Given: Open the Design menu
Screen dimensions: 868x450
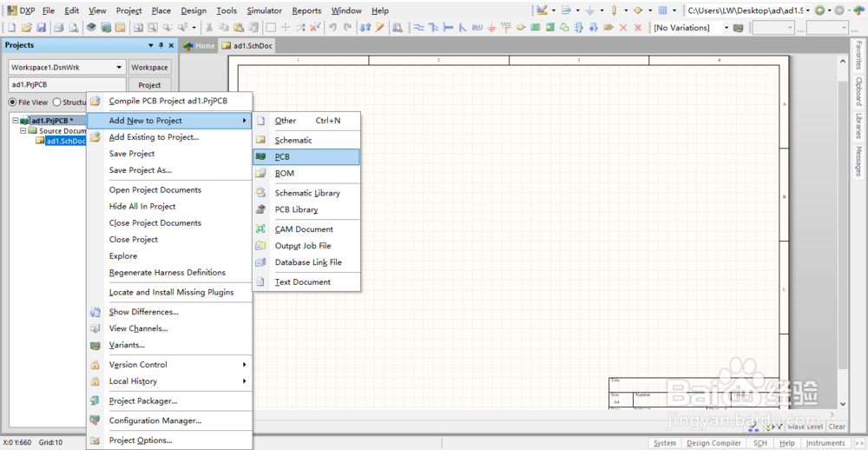Looking at the screenshot, I should [x=194, y=10].
